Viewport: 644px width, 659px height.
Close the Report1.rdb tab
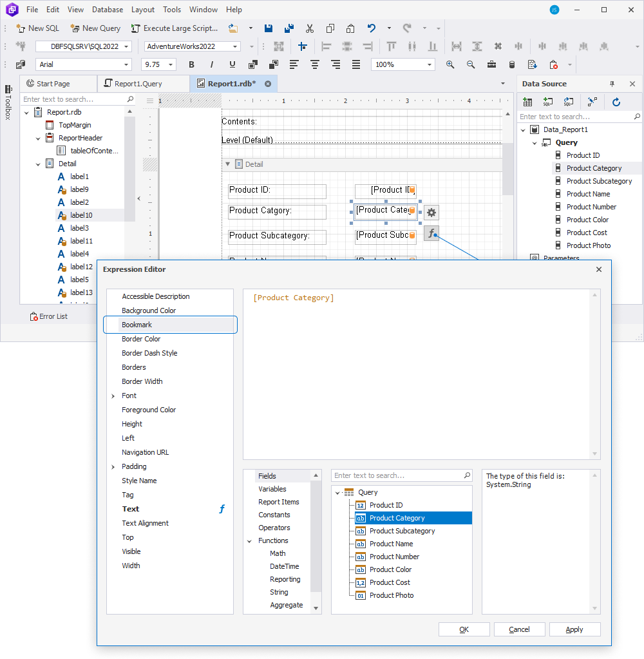268,84
